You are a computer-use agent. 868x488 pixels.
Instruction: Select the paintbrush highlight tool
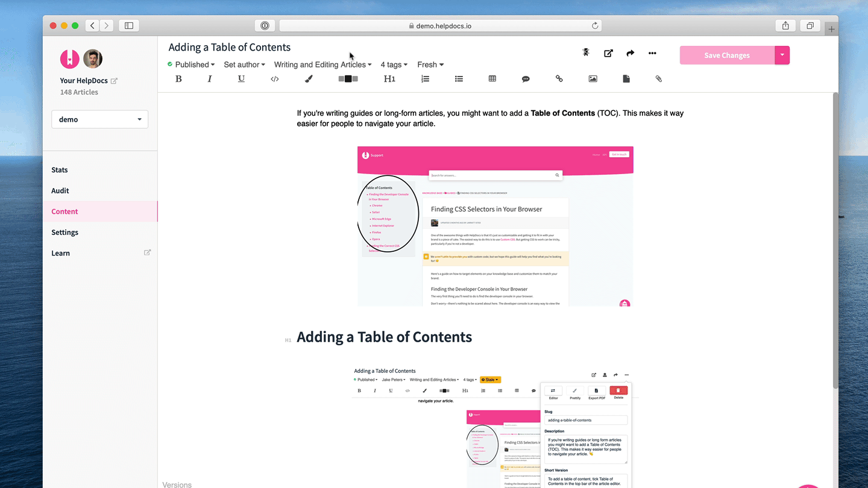point(309,79)
